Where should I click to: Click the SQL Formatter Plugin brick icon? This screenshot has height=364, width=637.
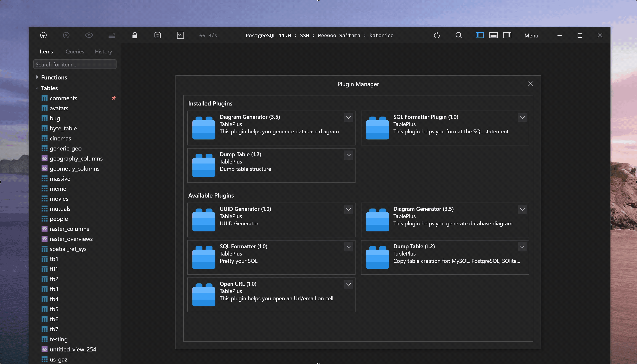377,128
